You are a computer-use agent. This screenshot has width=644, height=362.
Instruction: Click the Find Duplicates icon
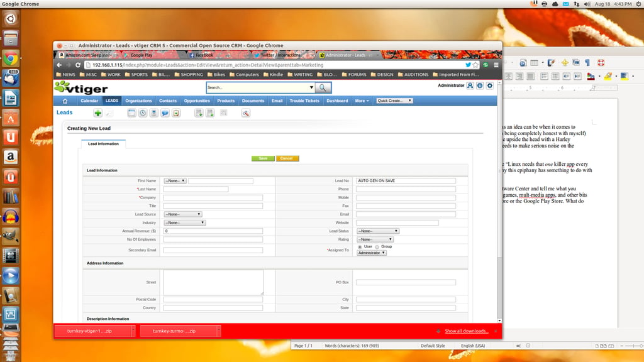223,113
